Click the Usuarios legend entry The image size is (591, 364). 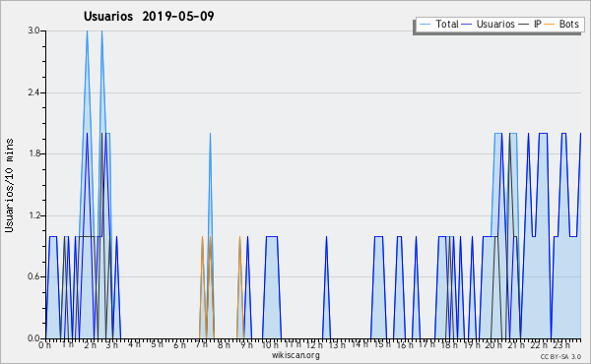pos(489,24)
